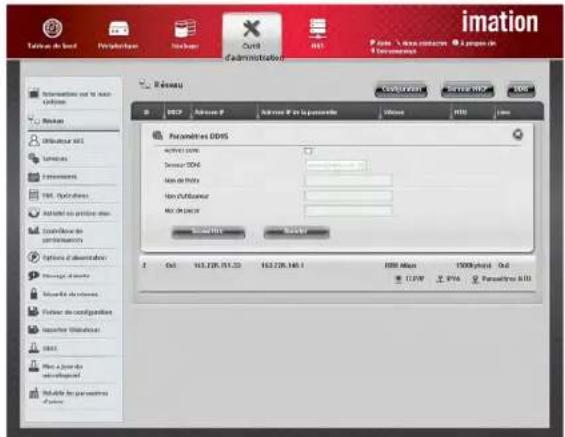The height and width of the screenshot is (437, 565).
Task: Open the Stockage tab
Action: tap(185, 34)
